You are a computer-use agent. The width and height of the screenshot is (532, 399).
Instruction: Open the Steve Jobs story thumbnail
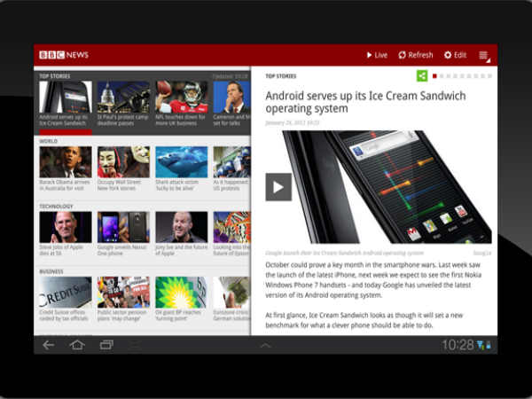point(66,227)
